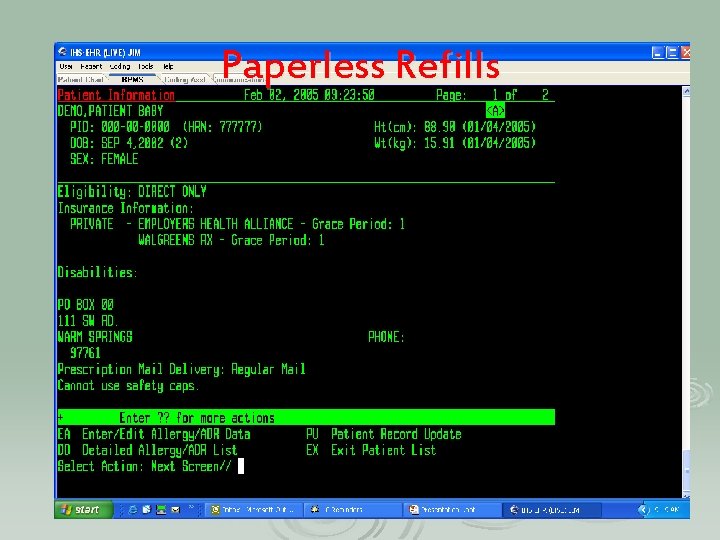This screenshot has height=540, width=720.
Task: Open the Coding menu
Action: click(120, 67)
